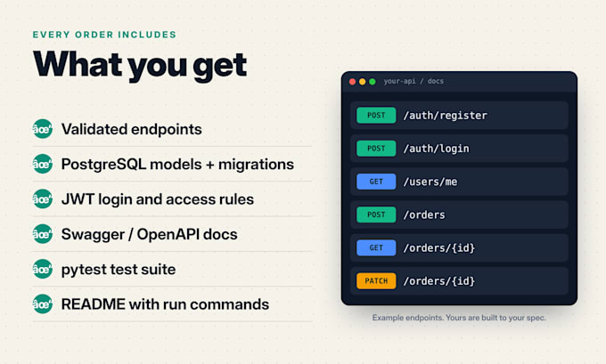Click the 'EVERY ORDER INCLUDES' label
This screenshot has height=364, width=606.
[x=104, y=35]
